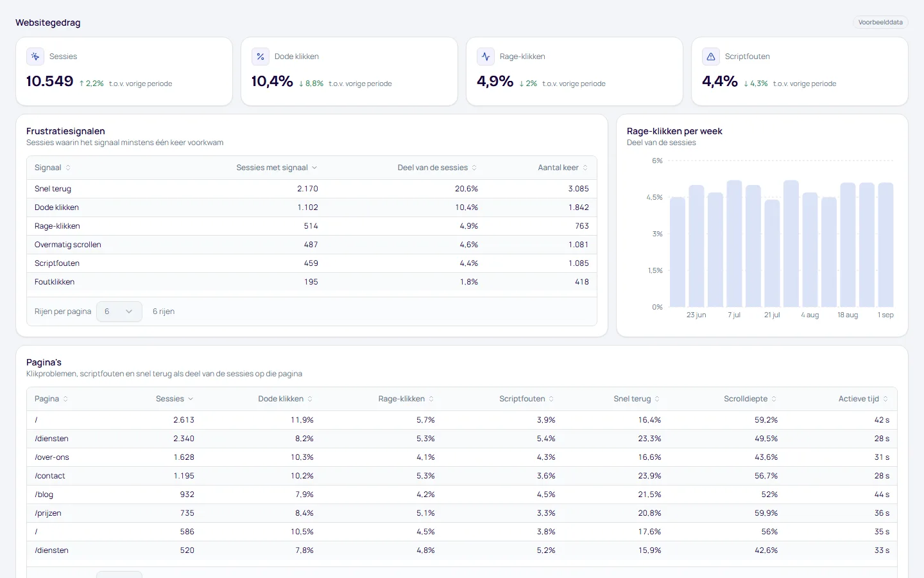Click the 23,9% Snel terug cell
Image resolution: width=924 pixels, height=578 pixels.
649,476
